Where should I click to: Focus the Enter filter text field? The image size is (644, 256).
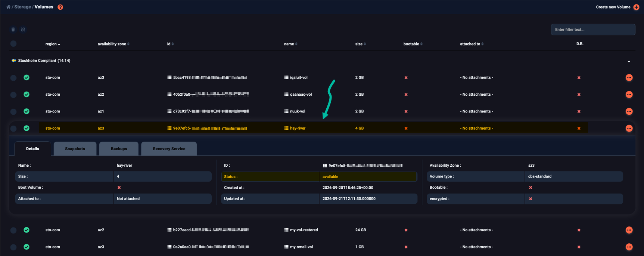coord(593,30)
